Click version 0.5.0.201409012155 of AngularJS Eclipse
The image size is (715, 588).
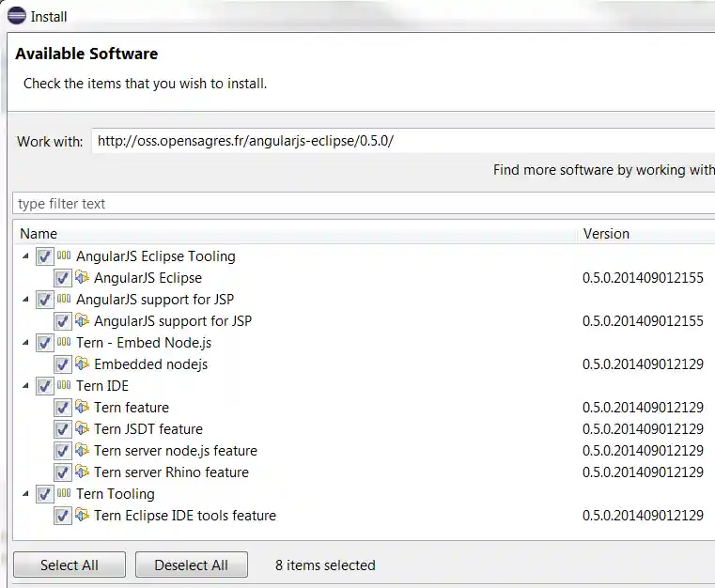pos(643,278)
